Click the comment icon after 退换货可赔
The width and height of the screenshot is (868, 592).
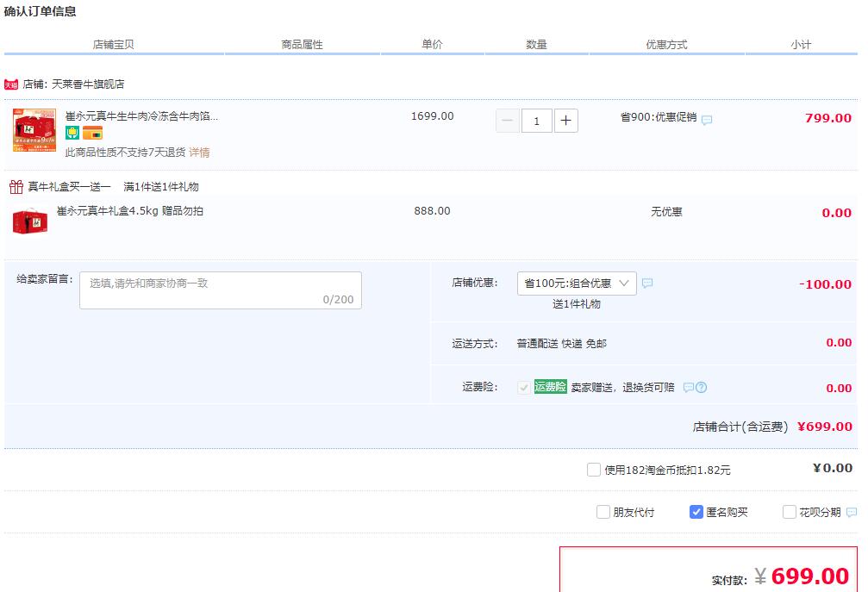pyautogui.click(x=688, y=387)
